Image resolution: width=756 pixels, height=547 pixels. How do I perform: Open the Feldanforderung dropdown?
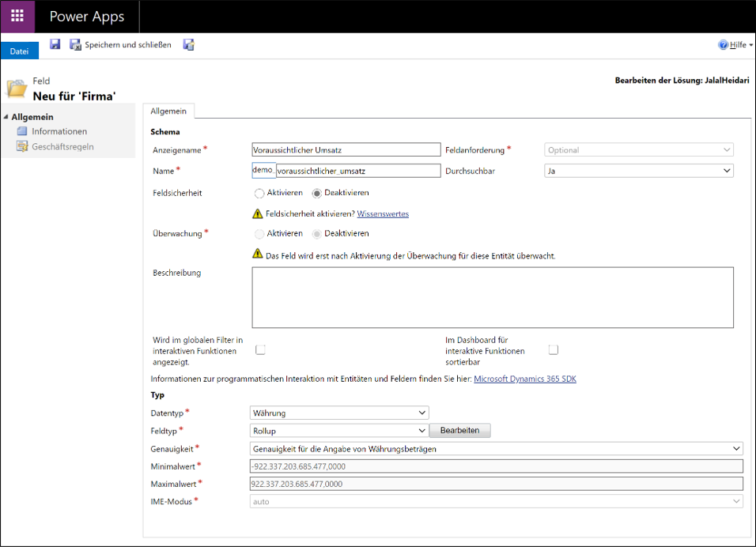[x=639, y=150]
